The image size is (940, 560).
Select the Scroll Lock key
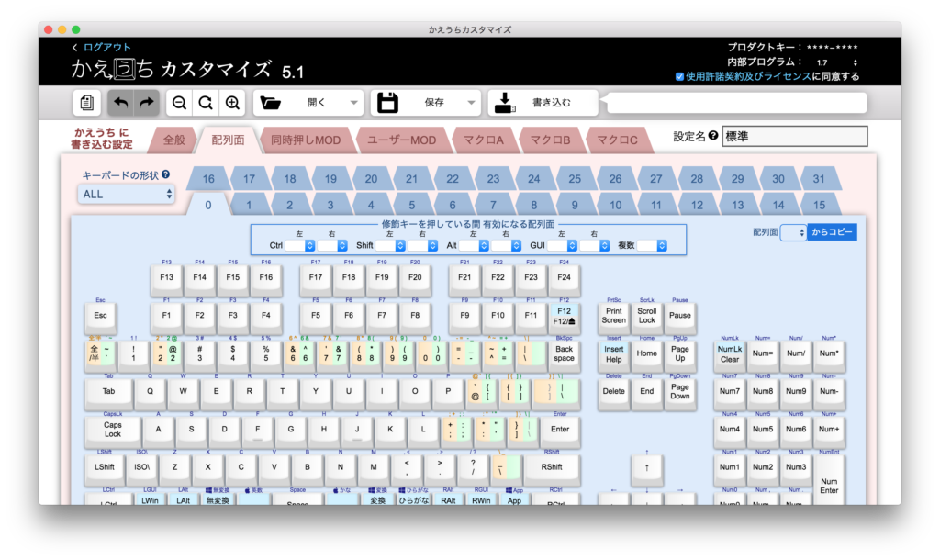(x=647, y=316)
